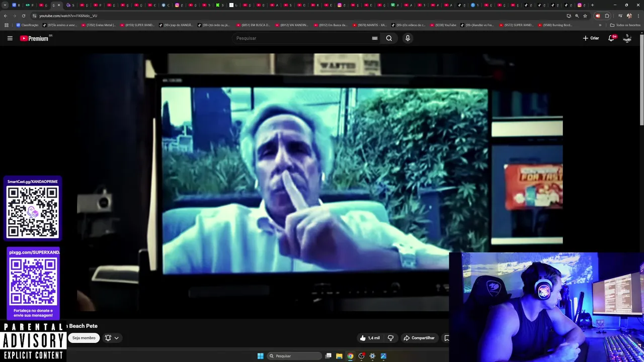The width and height of the screenshot is (644, 362).
Task: Open media controls icon in toolbar
Action: pyautogui.click(x=620, y=16)
